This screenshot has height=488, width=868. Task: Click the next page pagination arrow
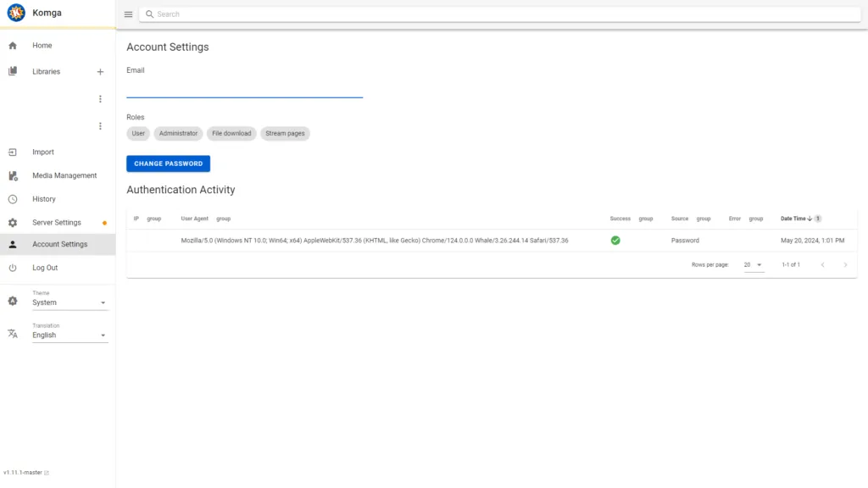pyautogui.click(x=845, y=264)
